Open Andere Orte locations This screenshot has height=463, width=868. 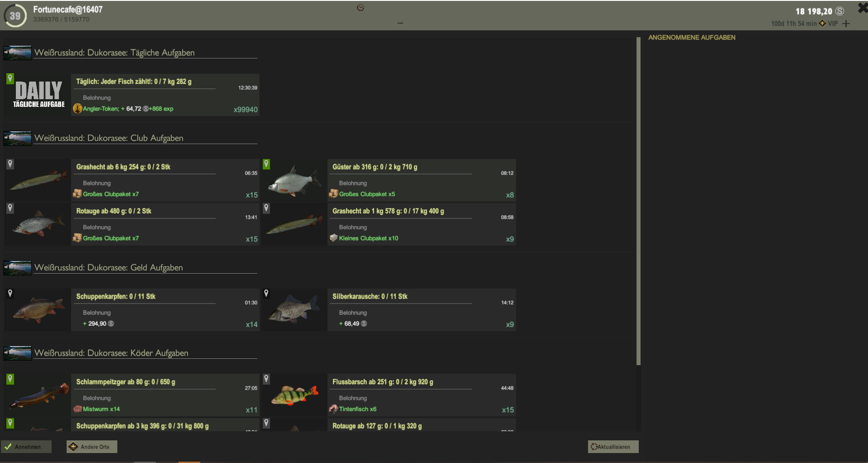[x=92, y=447]
